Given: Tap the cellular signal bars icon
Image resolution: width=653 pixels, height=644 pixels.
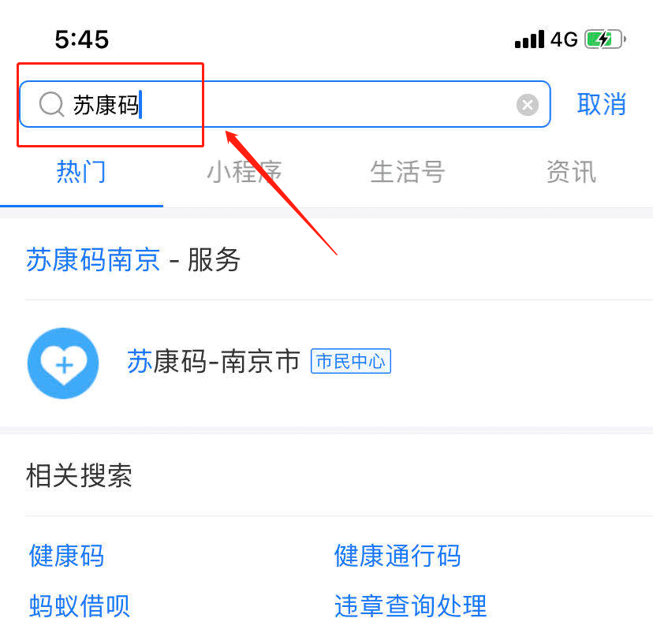Looking at the screenshot, I should pyautogui.click(x=529, y=39).
